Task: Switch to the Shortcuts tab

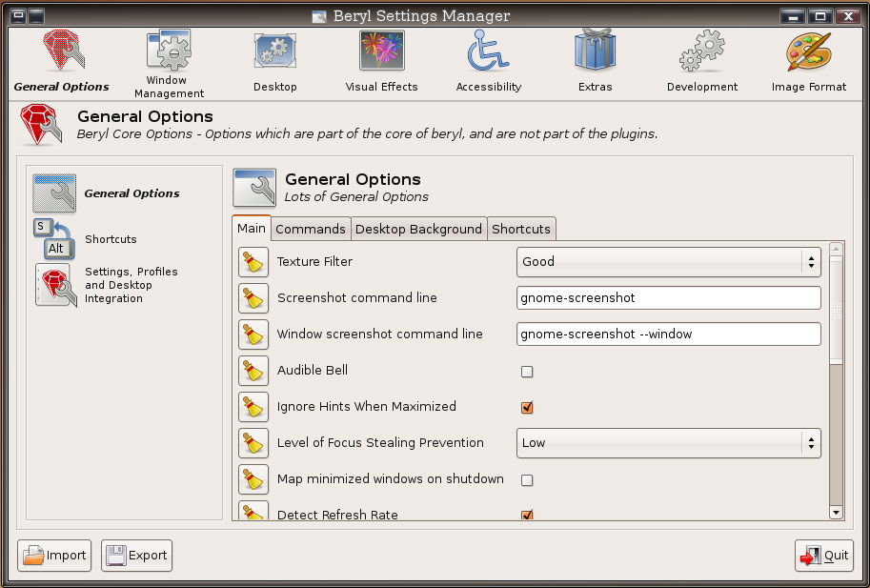Action: click(x=521, y=229)
